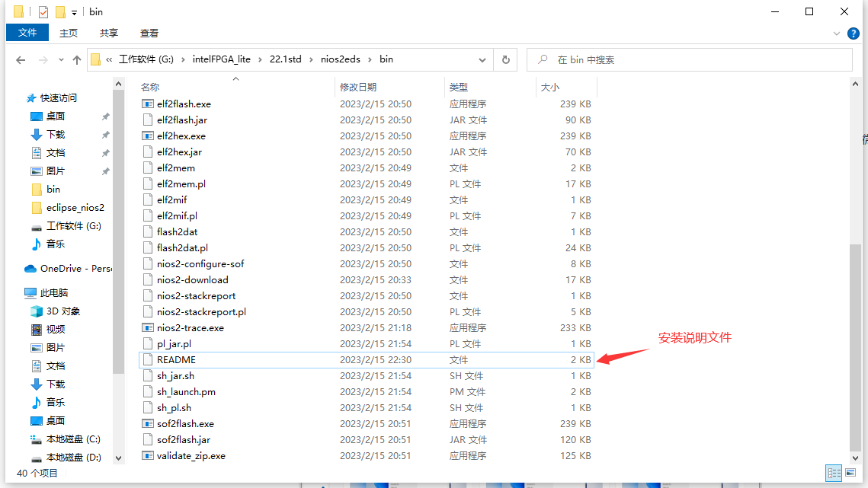
Task: Click the Properties checkmark icon in the title bar
Action: tap(43, 11)
